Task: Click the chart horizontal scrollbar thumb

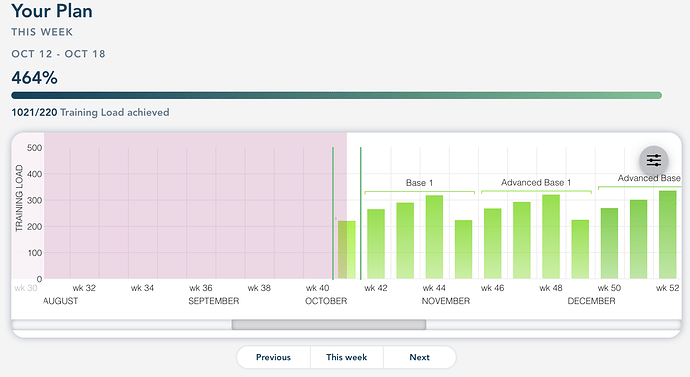Action: 329,325
